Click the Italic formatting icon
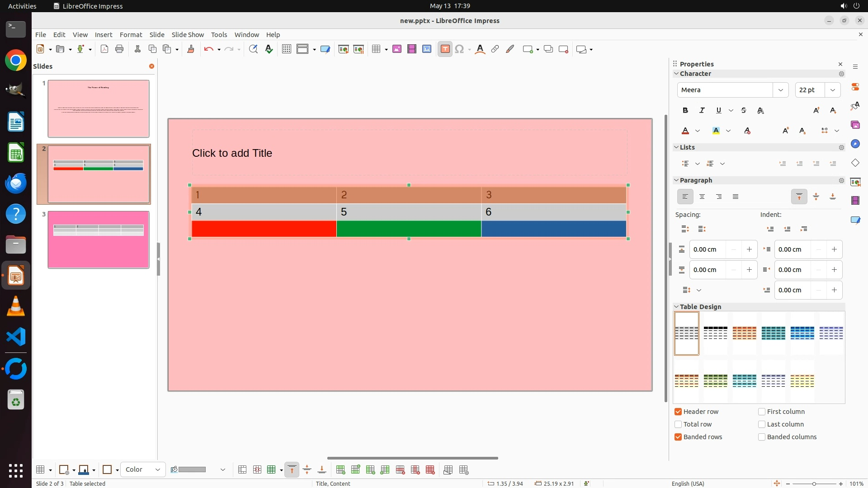This screenshot has height=488, width=868. pyautogui.click(x=702, y=110)
